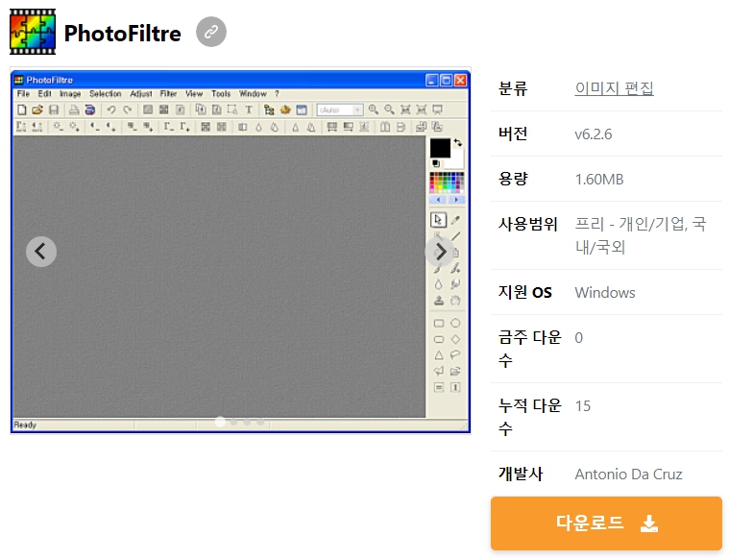Click the Text T toolbar icon
This screenshot has width=729, height=560.
(249, 110)
